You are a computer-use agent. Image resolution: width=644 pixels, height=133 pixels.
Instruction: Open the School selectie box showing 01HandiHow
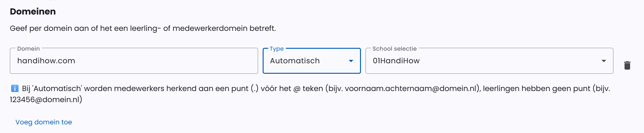(482, 61)
